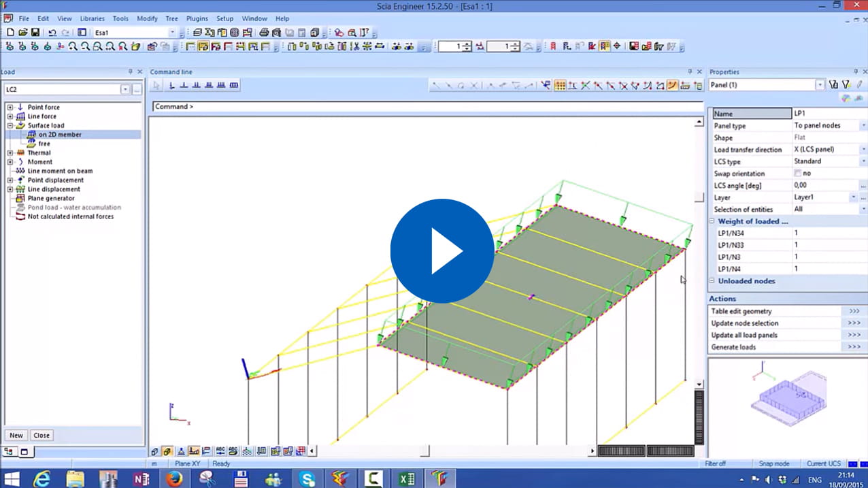Viewport: 868px width, 488px height.
Task: Open the Tools menu
Action: point(120,18)
